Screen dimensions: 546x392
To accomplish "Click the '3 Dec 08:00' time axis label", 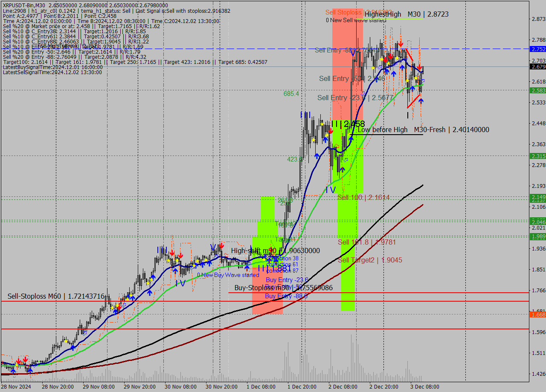I will 424,386.
